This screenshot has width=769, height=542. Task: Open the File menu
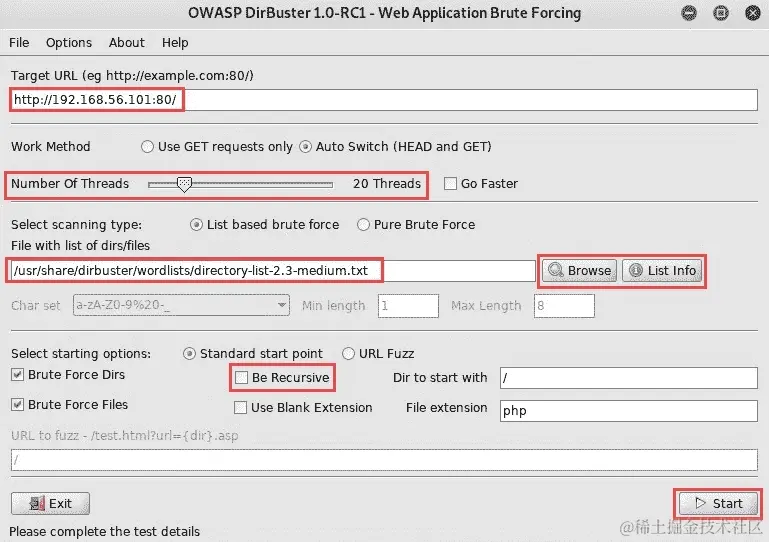19,43
